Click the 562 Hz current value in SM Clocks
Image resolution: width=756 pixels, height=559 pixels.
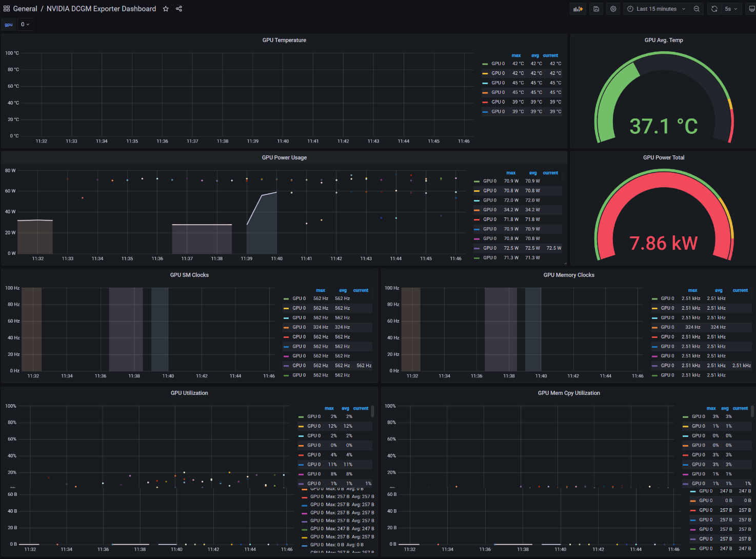click(x=364, y=366)
